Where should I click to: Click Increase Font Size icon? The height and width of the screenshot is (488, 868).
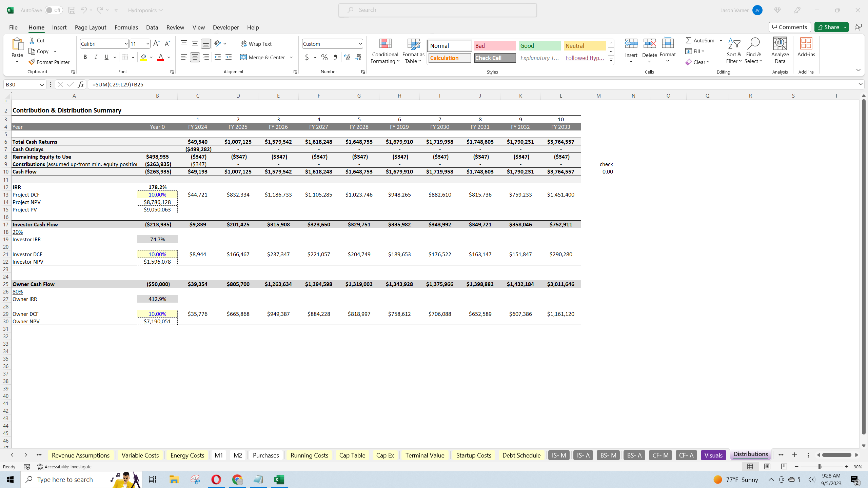click(156, 44)
